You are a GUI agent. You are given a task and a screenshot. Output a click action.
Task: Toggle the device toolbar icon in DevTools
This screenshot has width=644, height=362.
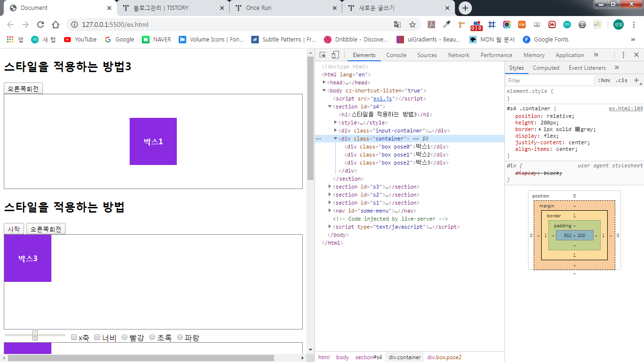[x=335, y=55]
